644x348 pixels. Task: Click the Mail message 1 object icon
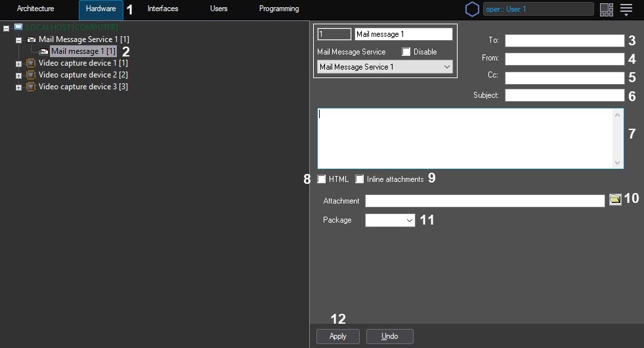pos(43,51)
